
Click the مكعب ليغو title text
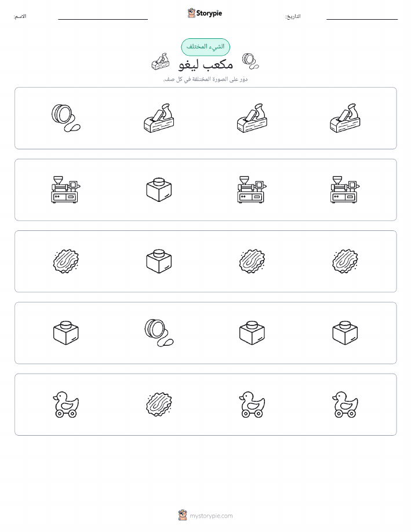[x=205, y=64]
